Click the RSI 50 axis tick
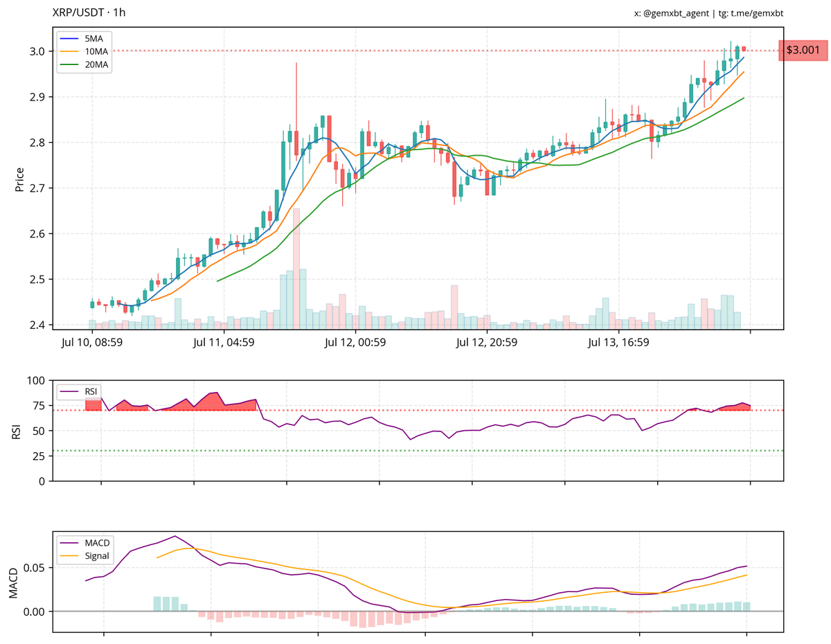831x644 pixels. [x=39, y=431]
